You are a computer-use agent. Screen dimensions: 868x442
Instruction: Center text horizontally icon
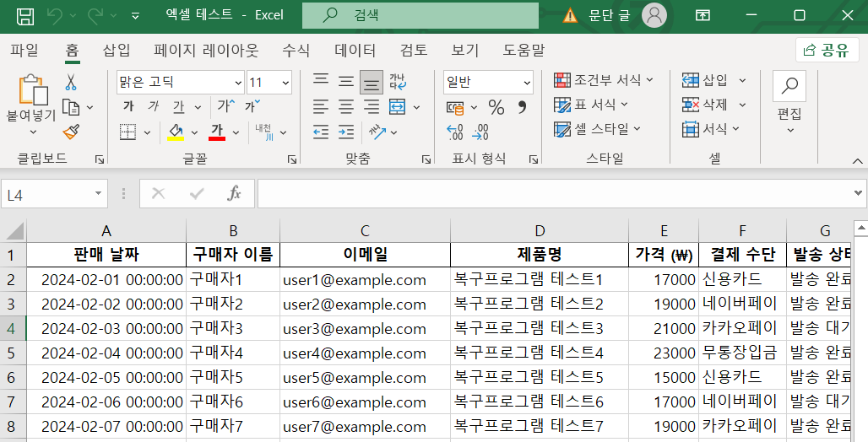coord(346,107)
